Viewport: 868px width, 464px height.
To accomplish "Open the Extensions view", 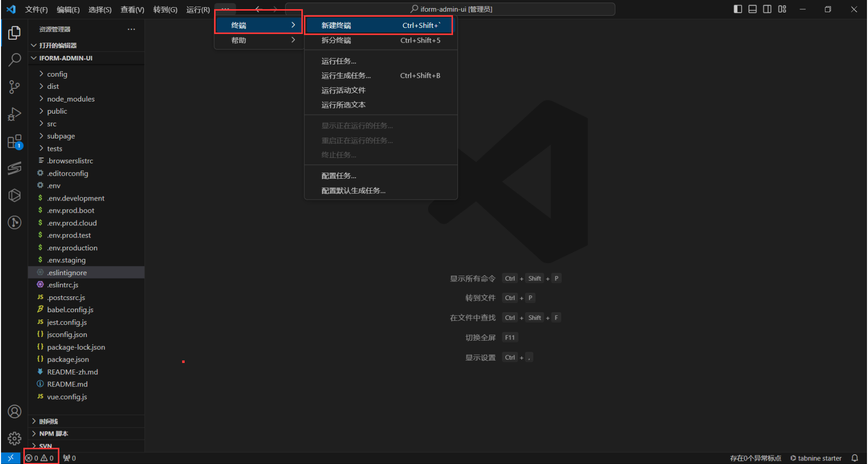I will click(x=15, y=142).
